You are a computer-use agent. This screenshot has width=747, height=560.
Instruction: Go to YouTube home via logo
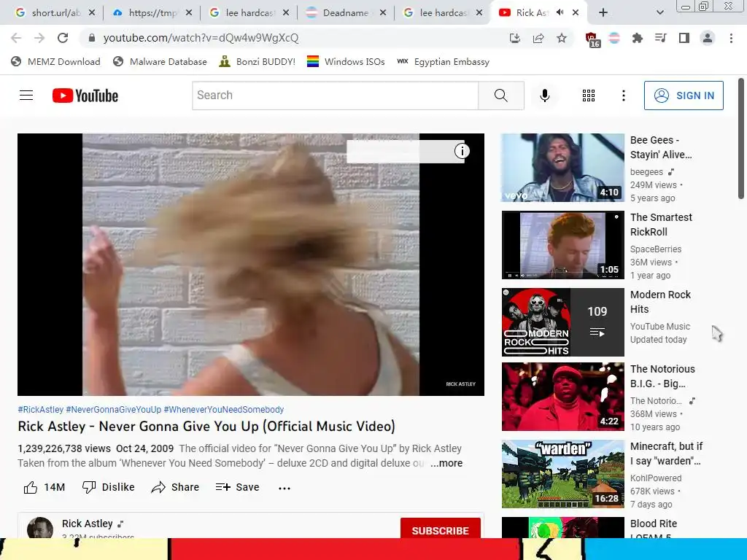tap(85, 96)
